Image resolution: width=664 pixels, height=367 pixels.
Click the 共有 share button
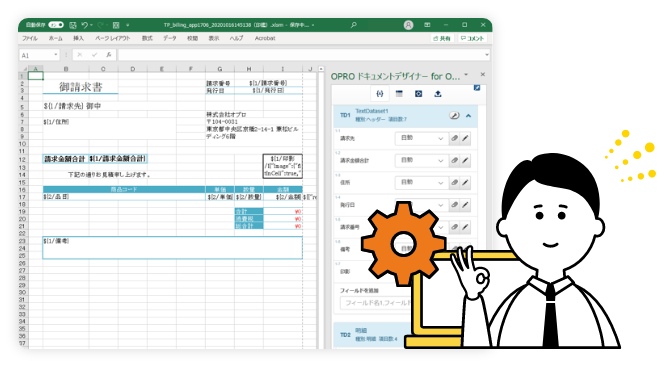click(x=442, y=38)
